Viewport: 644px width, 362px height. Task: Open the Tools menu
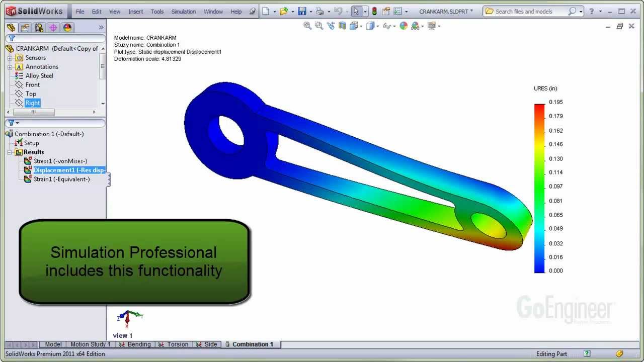coord(157,12)
